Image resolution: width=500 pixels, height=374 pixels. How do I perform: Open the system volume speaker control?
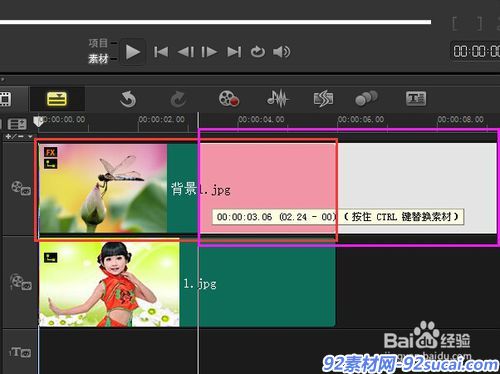click(x=282, y=52)
